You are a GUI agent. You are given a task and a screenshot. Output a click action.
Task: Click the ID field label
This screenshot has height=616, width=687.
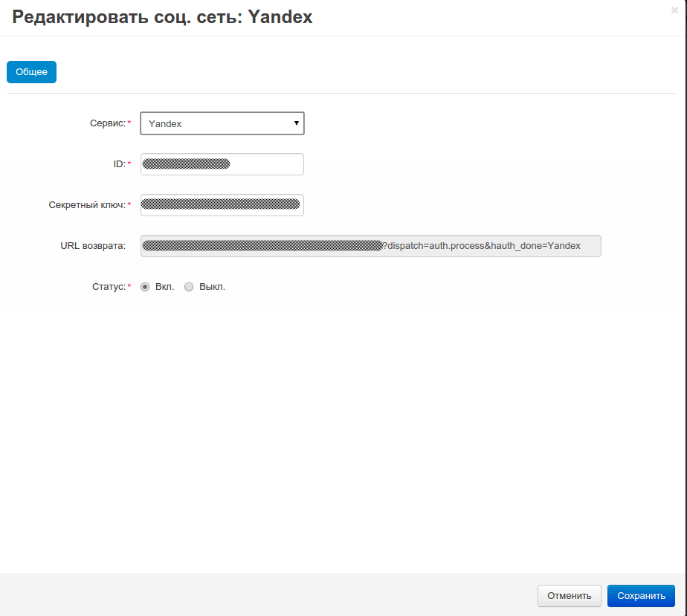coord(119,164)
